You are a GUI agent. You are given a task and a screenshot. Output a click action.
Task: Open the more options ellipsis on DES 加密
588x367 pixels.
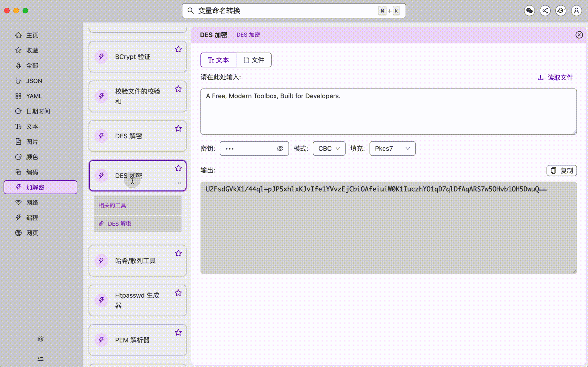pos(178,183)
